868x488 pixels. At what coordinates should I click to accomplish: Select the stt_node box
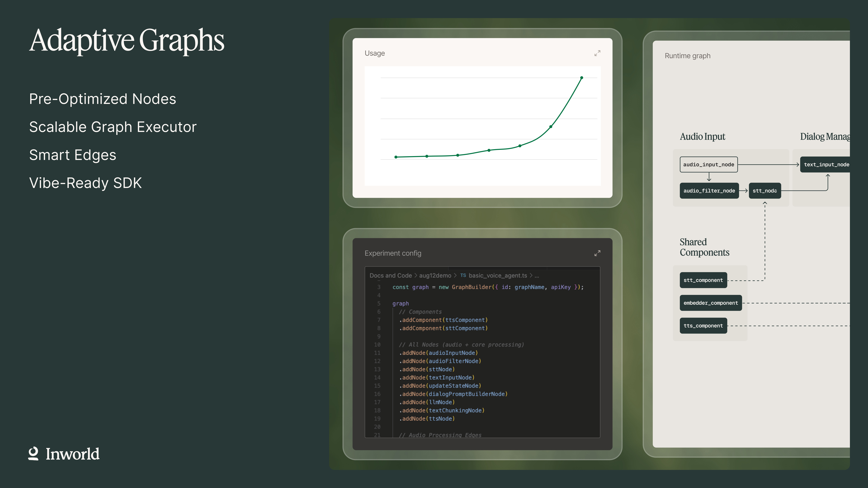[x=765, y=191]
